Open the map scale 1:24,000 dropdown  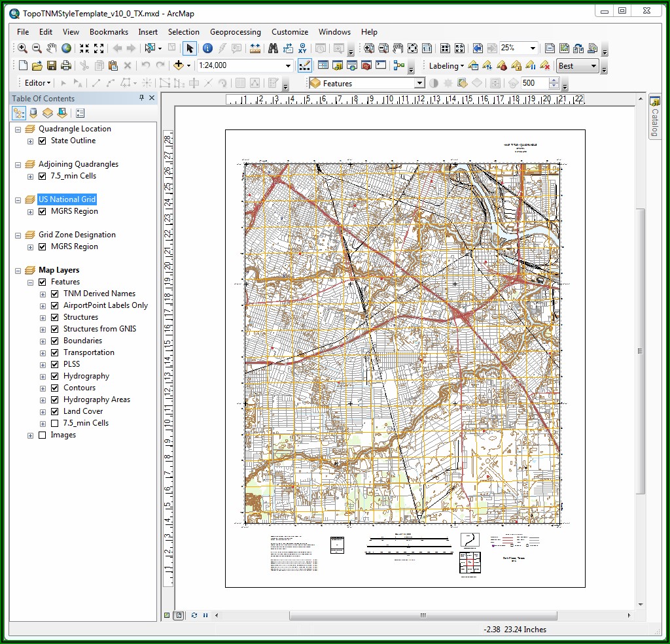[288, 65]
